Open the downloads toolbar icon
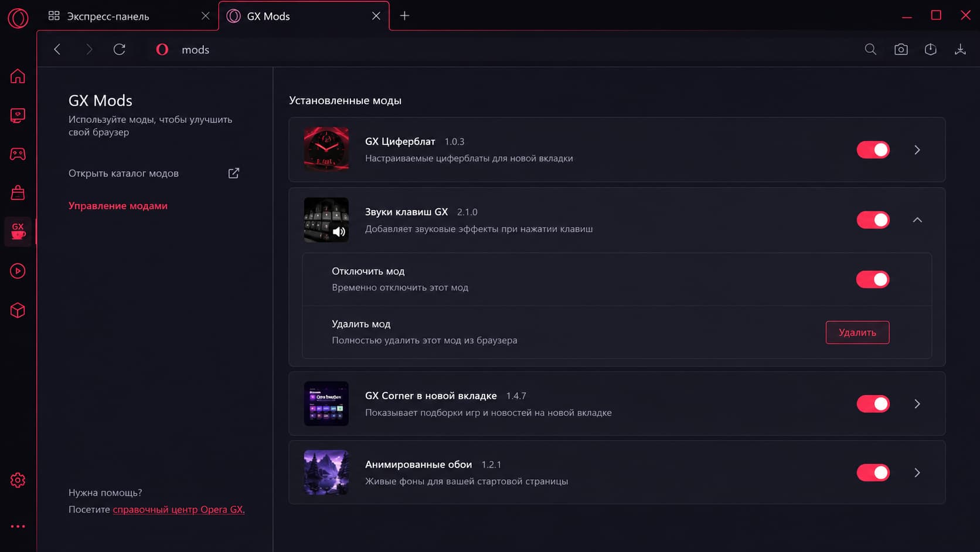This screenshot has width=980, height=552. pos(960,49)
